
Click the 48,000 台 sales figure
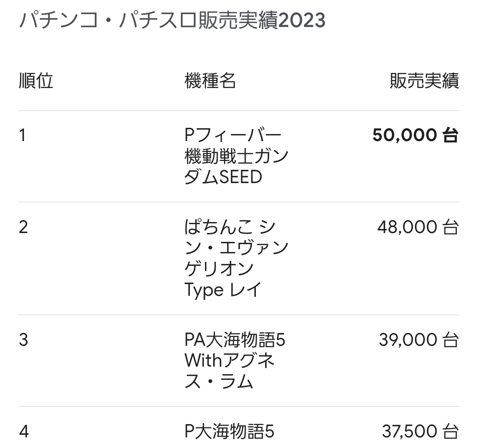click(x=418, y=227)
